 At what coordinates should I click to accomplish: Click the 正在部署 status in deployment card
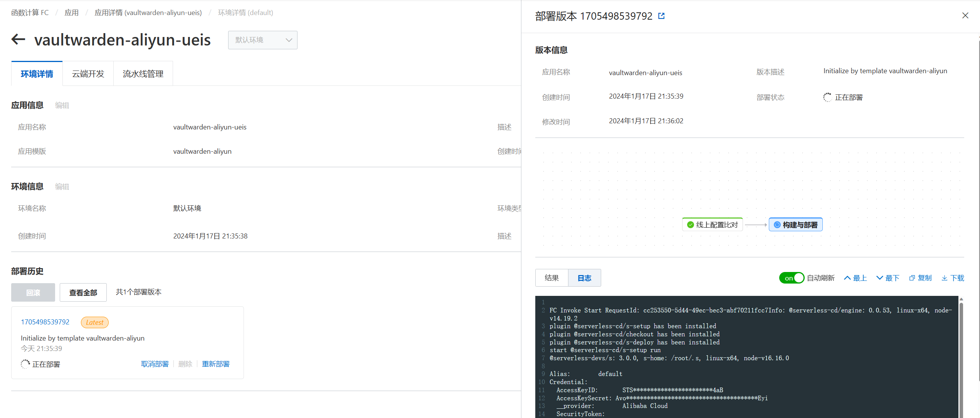(x=40, y=364)
